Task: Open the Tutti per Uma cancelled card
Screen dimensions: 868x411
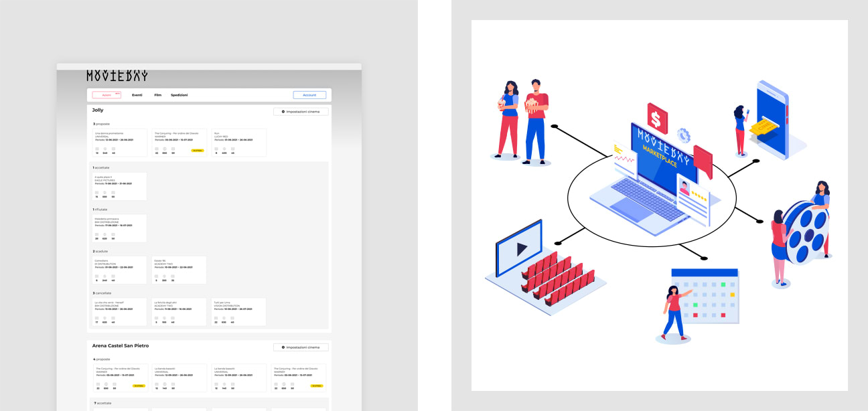Action: point(238,312)
